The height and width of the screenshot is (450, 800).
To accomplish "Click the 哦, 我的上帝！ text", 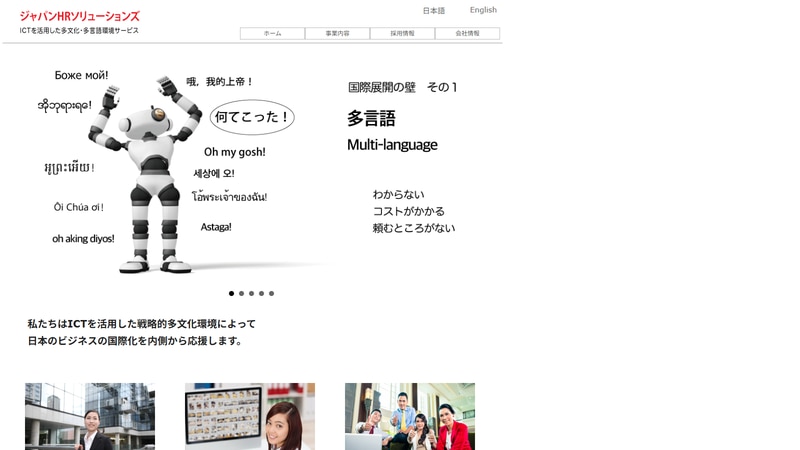I will tap(219, 82).
